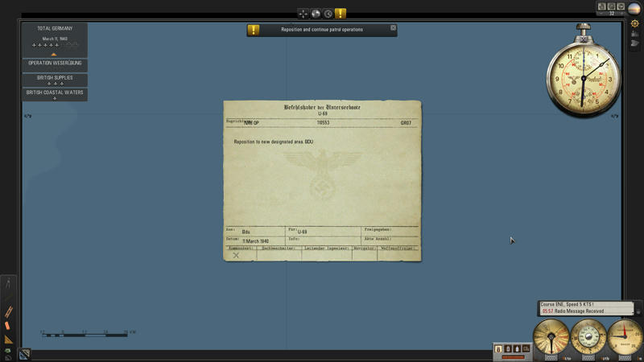Click the red status bar below indicators

pyautogui.click(x=514, y=357)
